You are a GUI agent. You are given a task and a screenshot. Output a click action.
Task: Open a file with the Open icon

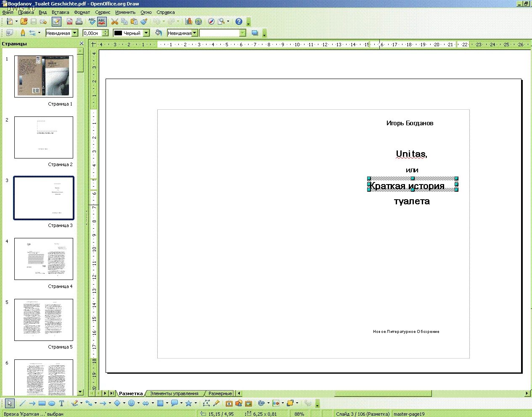click(x=24, y=21)
